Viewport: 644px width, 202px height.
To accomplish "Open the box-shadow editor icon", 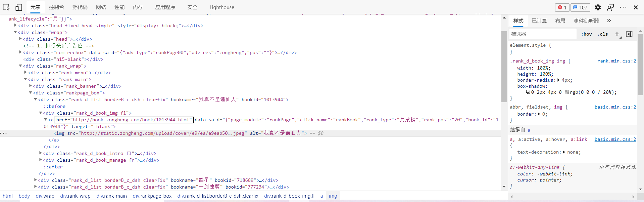I will pyautogui.click(x=528, y=92).
